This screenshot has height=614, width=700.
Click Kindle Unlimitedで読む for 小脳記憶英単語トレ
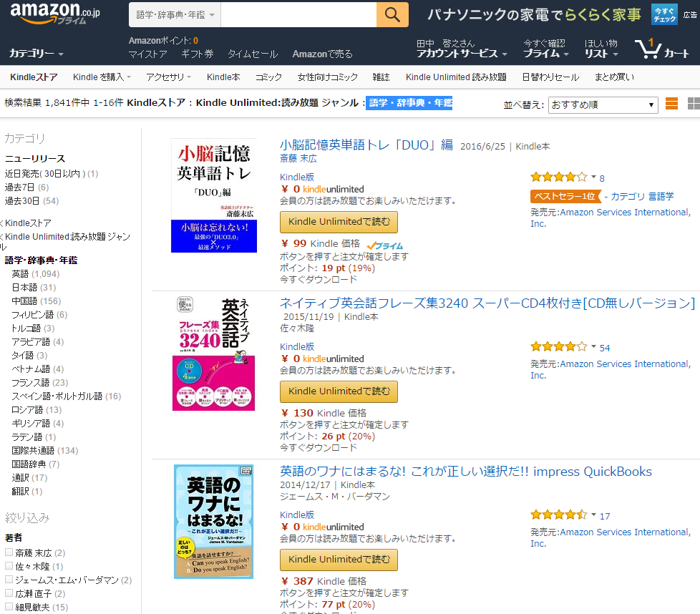point(339,222)
